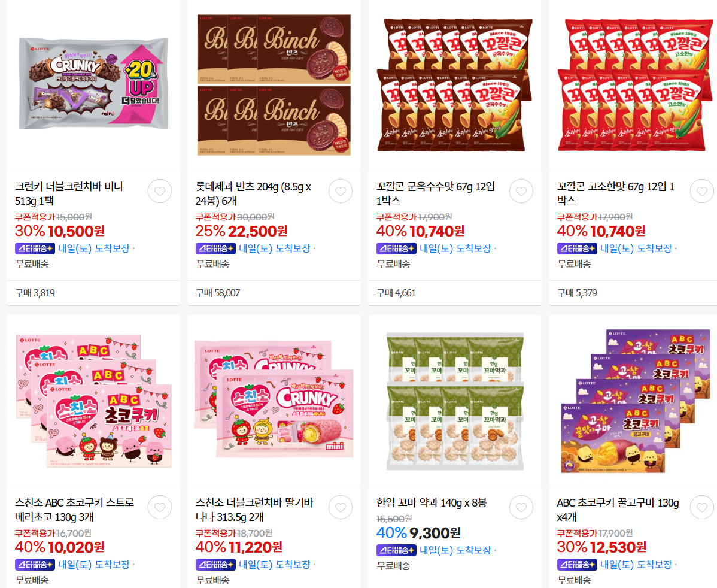Click heart icon on 스친소 ABC 초코쿠키
This screenshot has width=717, height=588.
click(160, 507)
